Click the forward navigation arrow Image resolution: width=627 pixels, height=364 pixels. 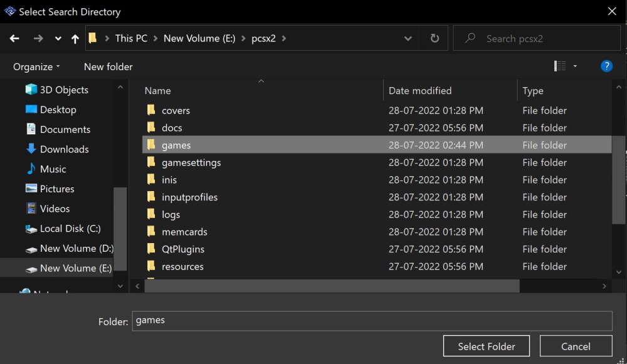[x=38, y=38]
